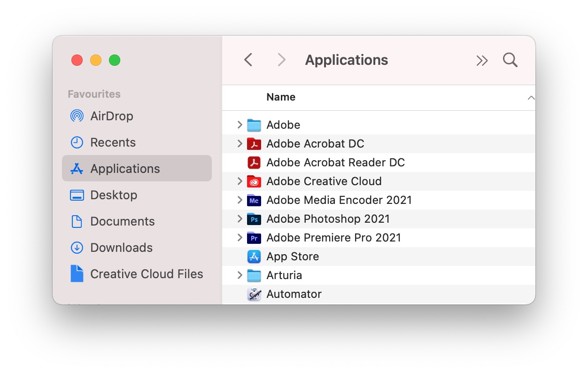Click the Recents clock icon
Viewport: 588px width, 374px height.
(x=77, y=142)
